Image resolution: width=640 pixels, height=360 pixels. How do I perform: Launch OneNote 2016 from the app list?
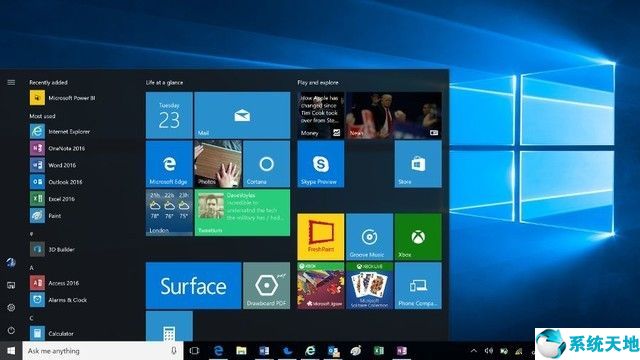coord(57,148)
